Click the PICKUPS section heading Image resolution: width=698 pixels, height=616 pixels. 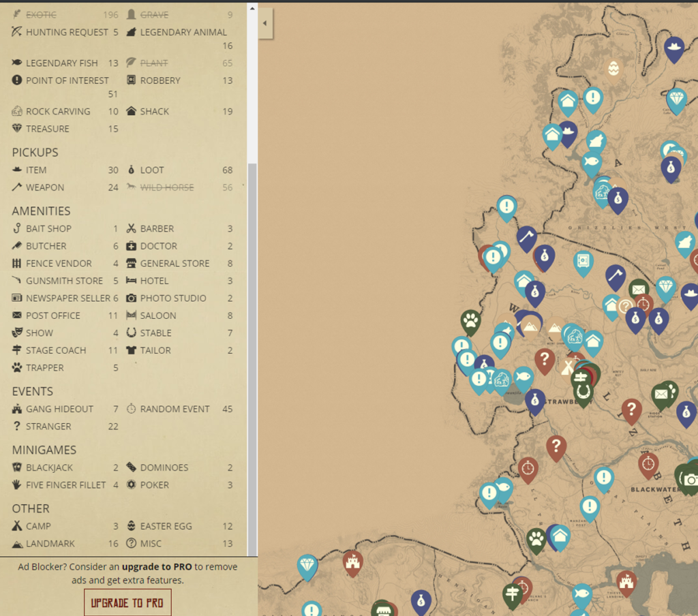pyautogui.click(x=35, y=152)
